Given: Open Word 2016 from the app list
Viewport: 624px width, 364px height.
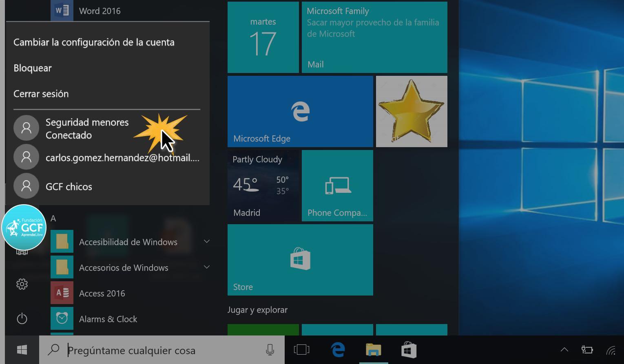Looking at the screenshot, I should point(130,11).
